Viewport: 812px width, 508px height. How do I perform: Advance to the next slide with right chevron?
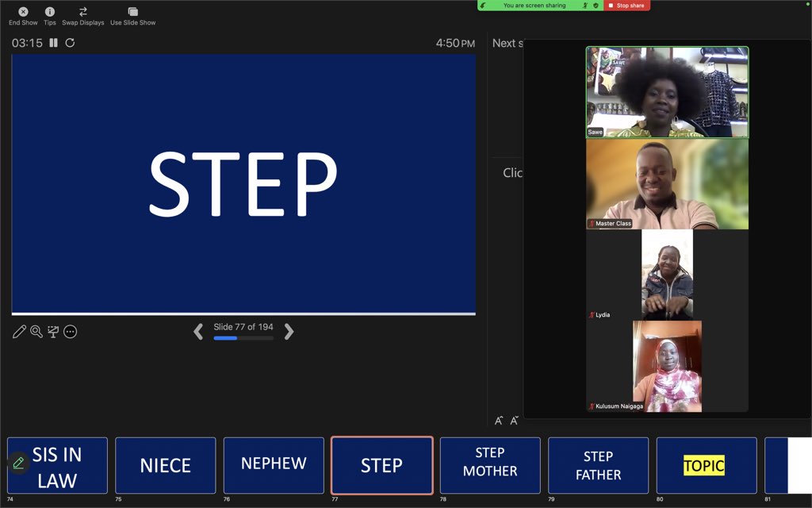(x=289, y=331)
